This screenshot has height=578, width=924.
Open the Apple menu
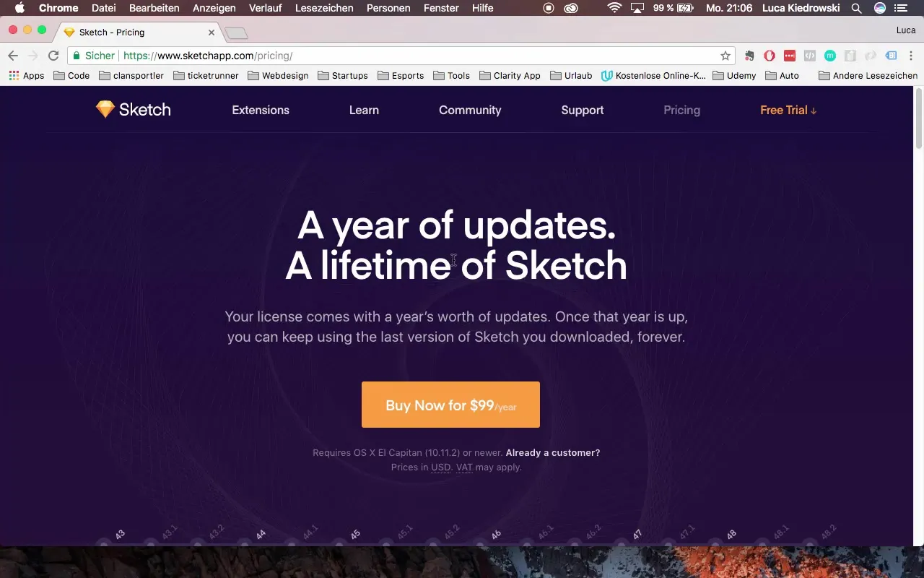pyautogui.click(x=19, y=8)
